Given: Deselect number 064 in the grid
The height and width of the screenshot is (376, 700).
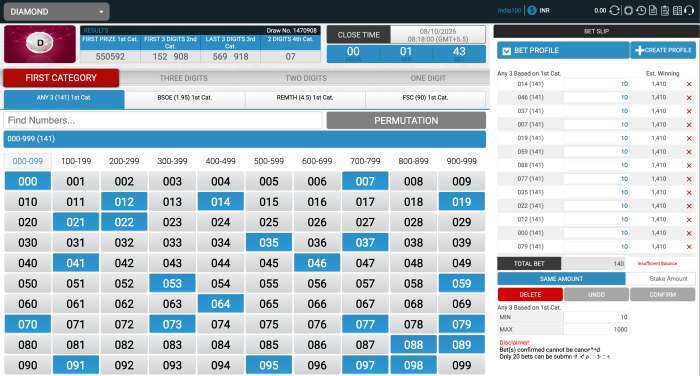Looking at the screenshot, I should [x=221, y=304].
